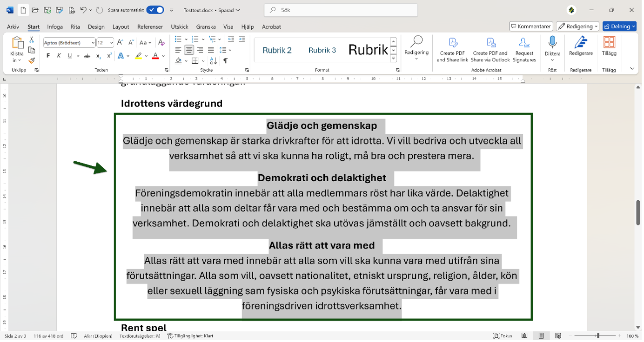Image resolution: width=644 pixels, height=342 pixels.
Task: Decrease font size with the smaller A
Action: tap(131, 43)
